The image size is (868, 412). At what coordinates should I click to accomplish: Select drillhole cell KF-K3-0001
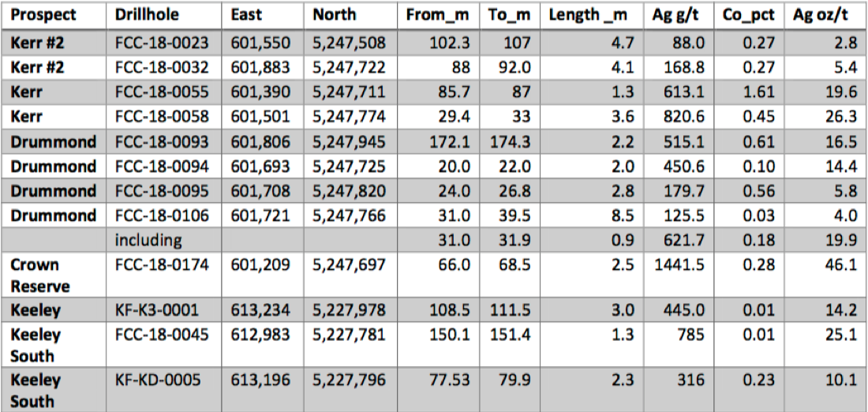156,310
